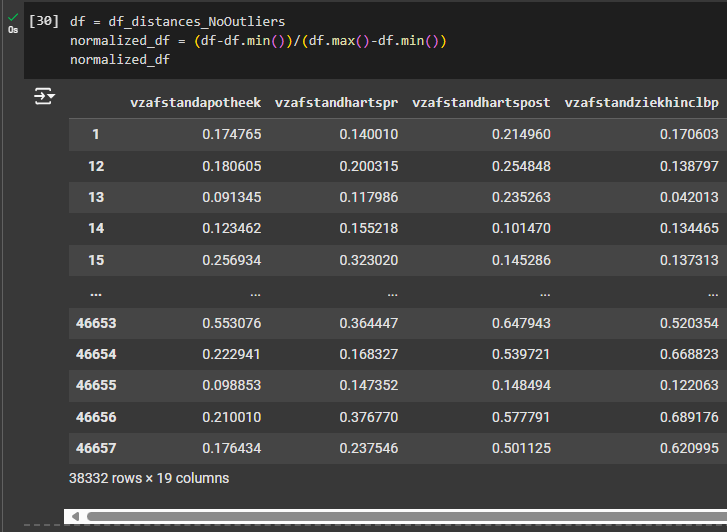Click the value 0.122063
The width and height of the screenshot is (727, 532).
click(x=689, y=385)
